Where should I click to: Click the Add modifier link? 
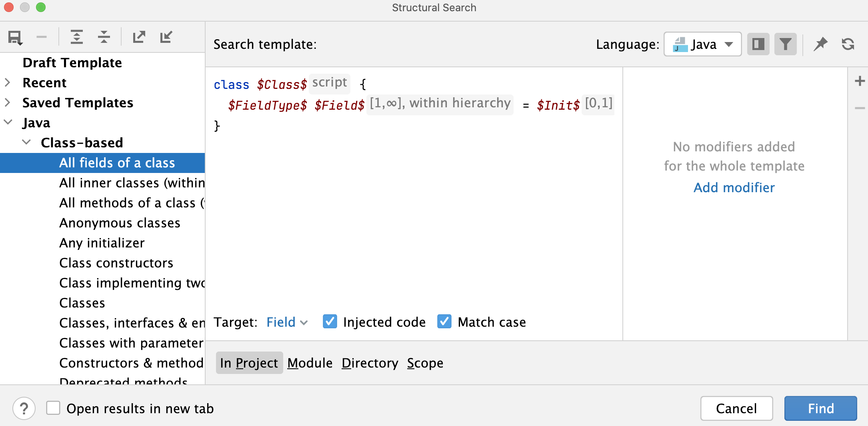click(734, 187)
